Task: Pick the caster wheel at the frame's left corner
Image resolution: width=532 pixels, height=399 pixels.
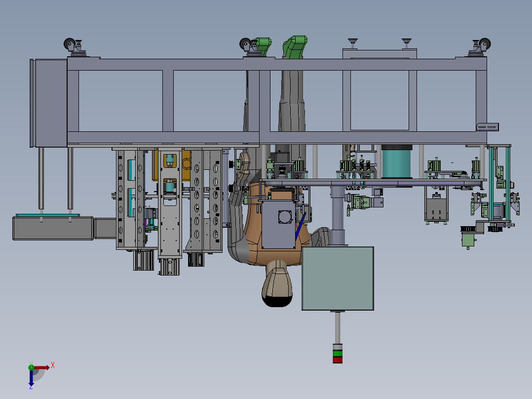Action: tap(70, 44)
